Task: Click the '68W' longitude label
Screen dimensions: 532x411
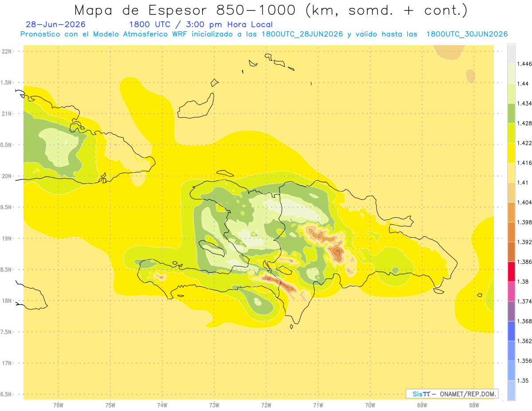Action: click(474, 406)
